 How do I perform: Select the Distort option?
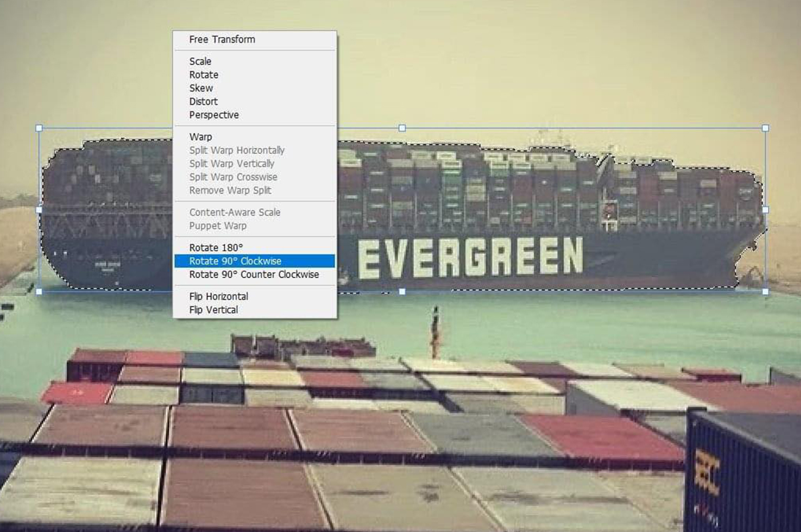[204, 101]
